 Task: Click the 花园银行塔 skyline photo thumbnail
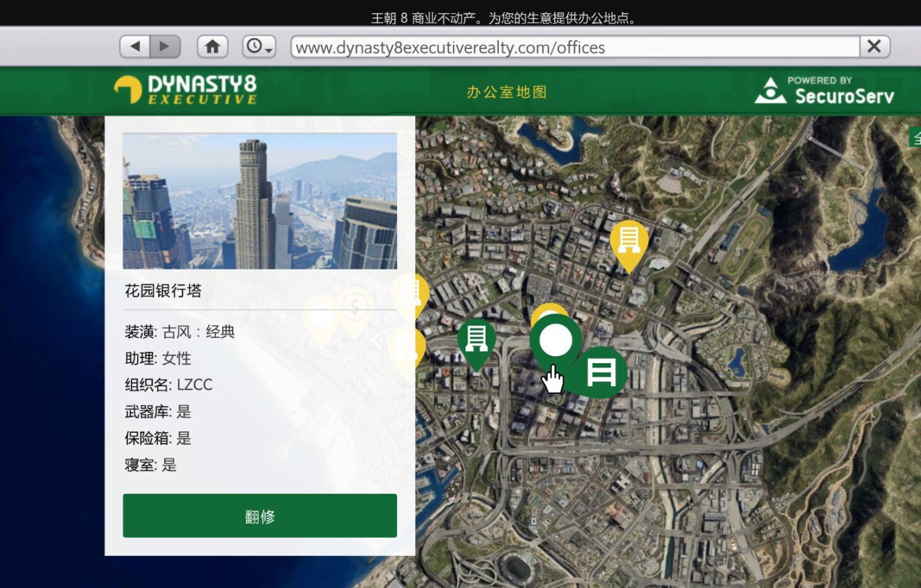pyautogui.click(x=260, y=201)
